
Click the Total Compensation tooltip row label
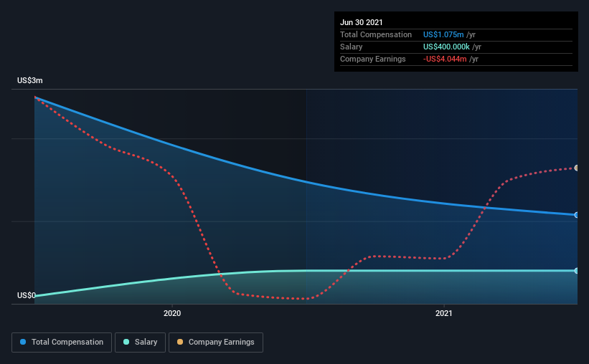[376, 34]
